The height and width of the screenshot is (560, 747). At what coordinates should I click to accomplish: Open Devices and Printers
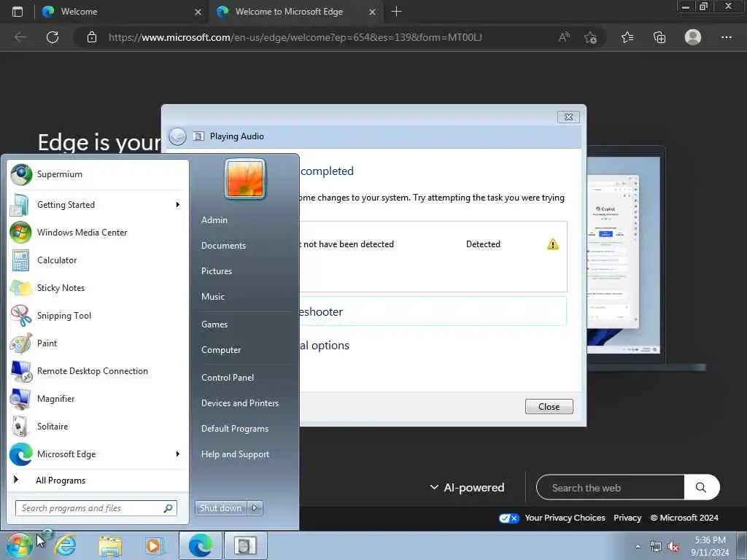click(x=240, y=403)
